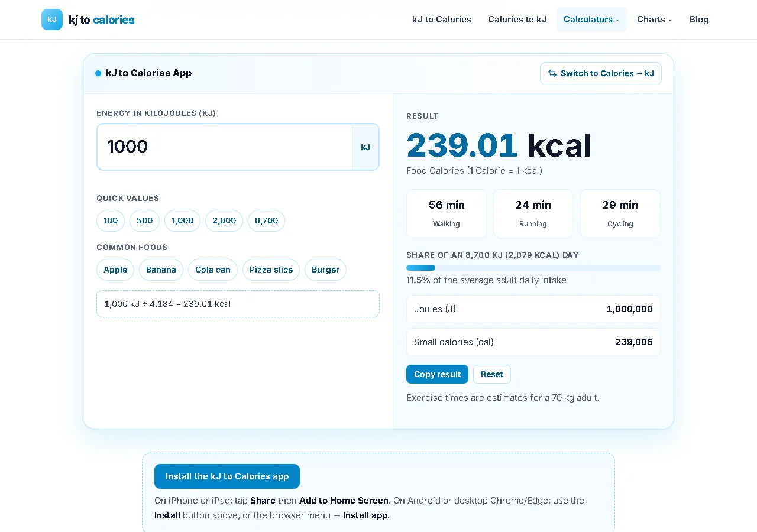Screen dimensions: 757x532
Task: Switch to Calories → kJ mode
Action: (601, 73)
